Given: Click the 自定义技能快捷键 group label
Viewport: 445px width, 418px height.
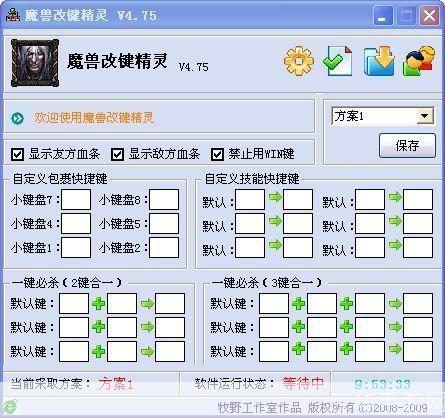Looking at the screenshot, I should (x=252, y=179).
